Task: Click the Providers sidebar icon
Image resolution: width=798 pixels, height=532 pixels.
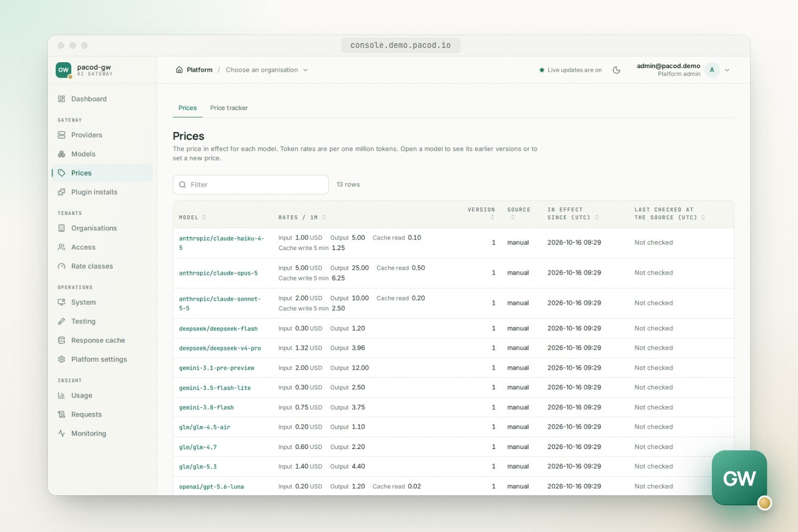Action: click(x=62, y=135)
